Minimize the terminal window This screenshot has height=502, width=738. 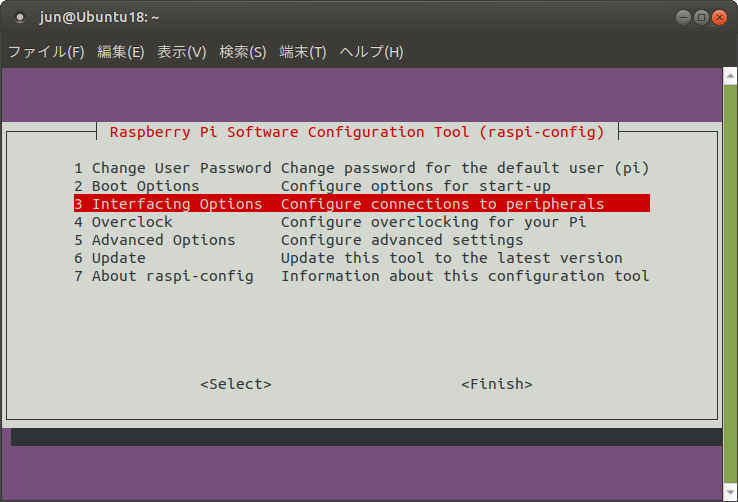click(x=683, y=17)
